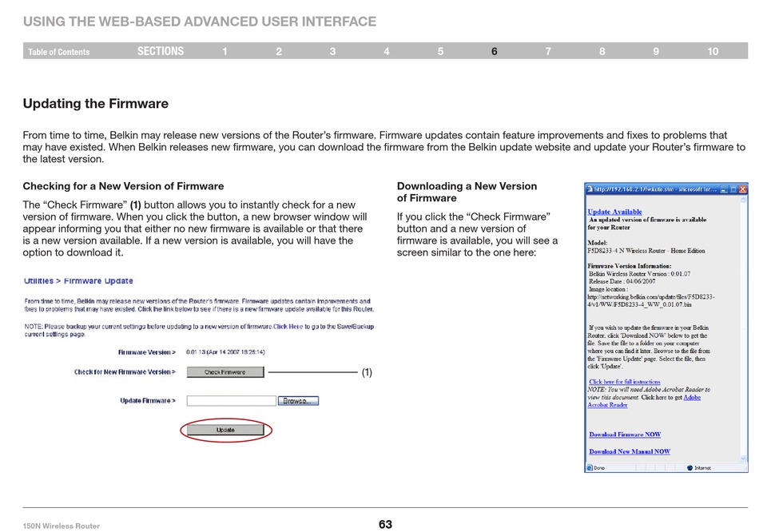This screenshot has height=532, width=759.
Task: Click the 'Done' status bar text
Action: (x=599, y=468)
